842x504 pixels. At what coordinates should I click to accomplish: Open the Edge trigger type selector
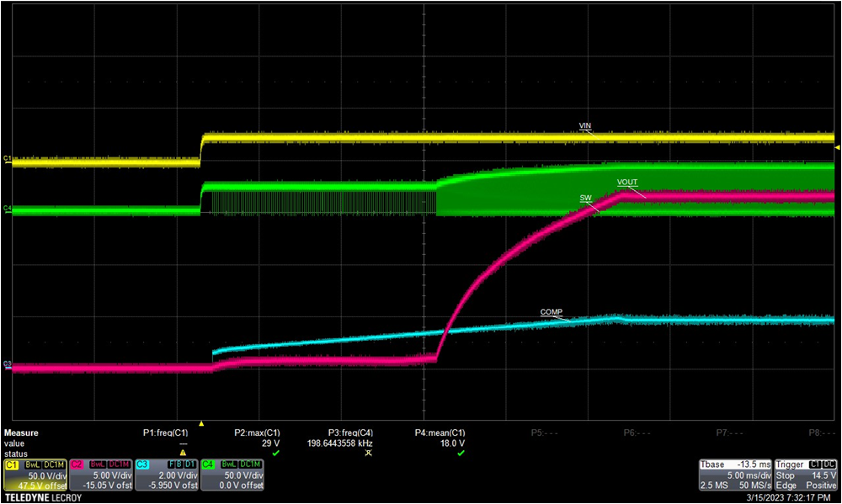click(788, 485)
